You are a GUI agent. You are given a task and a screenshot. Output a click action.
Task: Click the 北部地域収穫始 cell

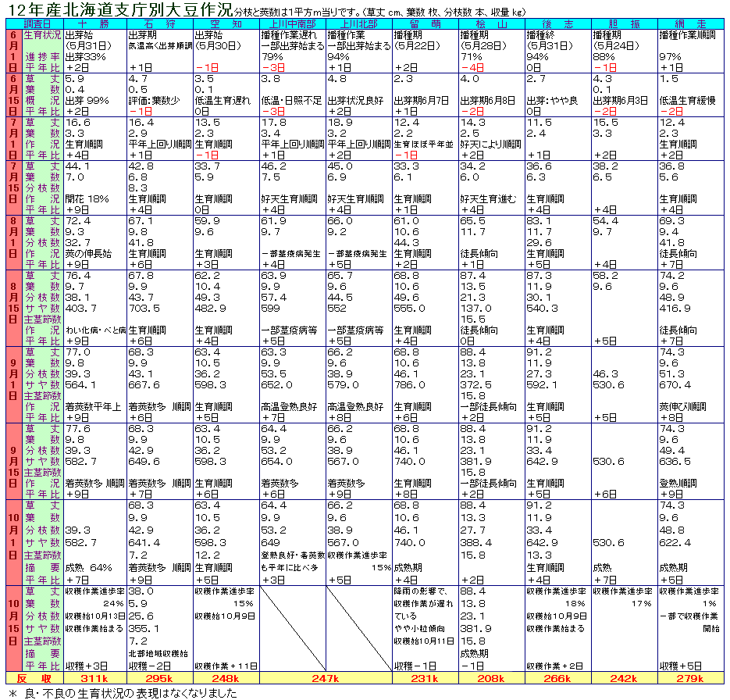coord(158,654)
